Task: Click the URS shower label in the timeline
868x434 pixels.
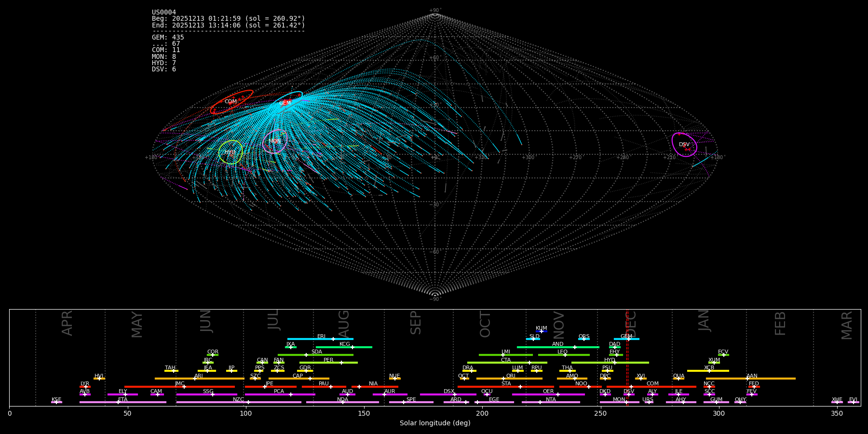Action: 648,400
